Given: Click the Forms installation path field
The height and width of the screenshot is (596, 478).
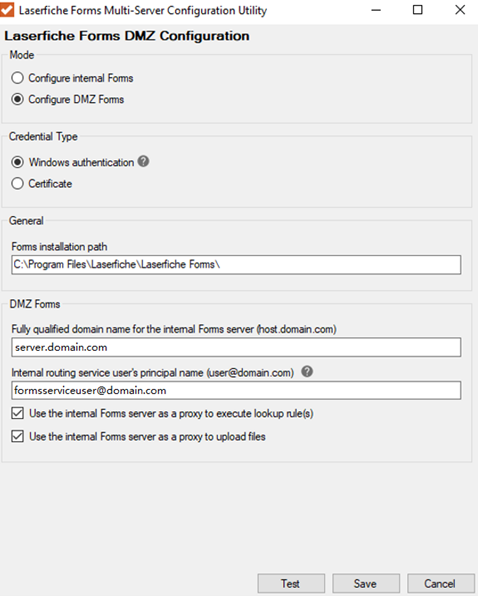Looking at the screenshot, I should coord(236,265).
